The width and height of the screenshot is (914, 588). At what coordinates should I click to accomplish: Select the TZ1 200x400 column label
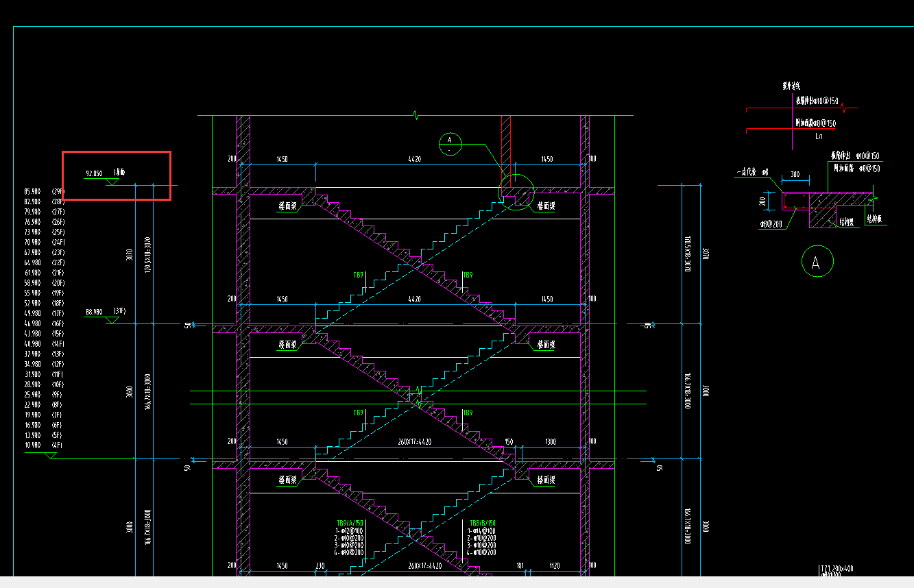837,568
